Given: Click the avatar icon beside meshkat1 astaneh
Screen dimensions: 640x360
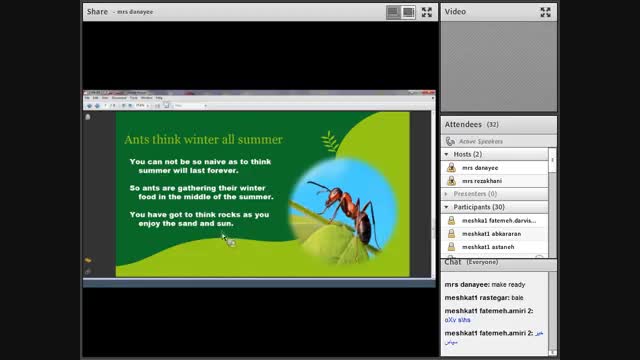Looking at the screenshot, I should pyautogui.click(x=451, y=247).
